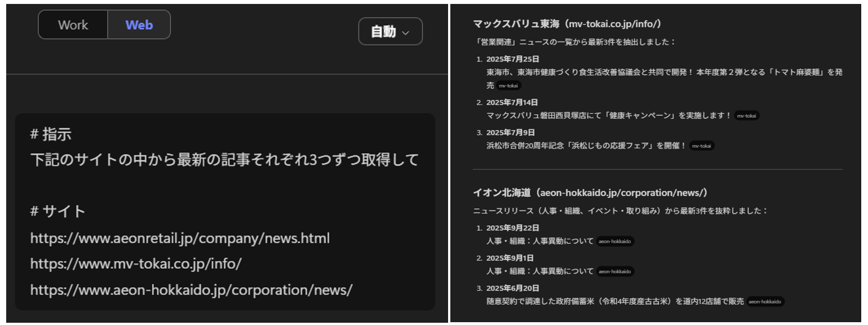
Task: Open aeon-hokkaido chip for the 2025年9月1日 item
Action: coord(615,271)
